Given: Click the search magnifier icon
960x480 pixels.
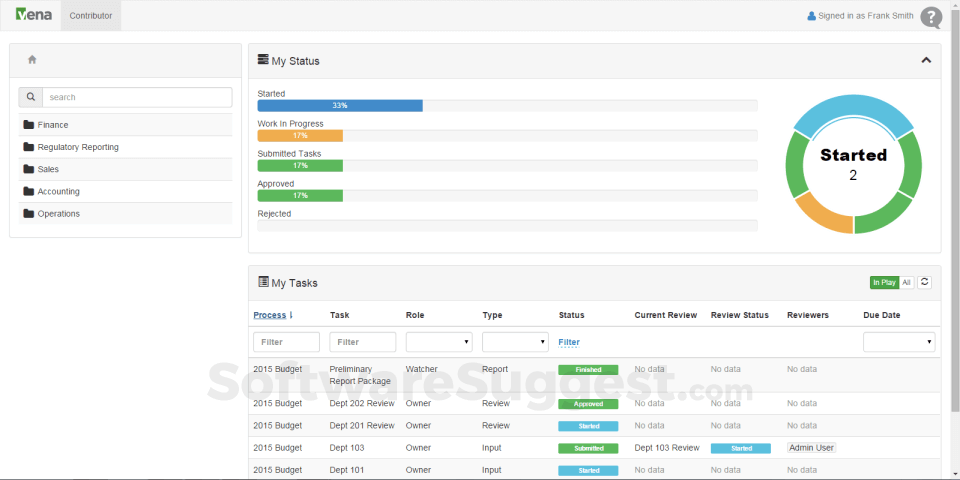Looking at the screenshot, I should (x=31, y=97).
